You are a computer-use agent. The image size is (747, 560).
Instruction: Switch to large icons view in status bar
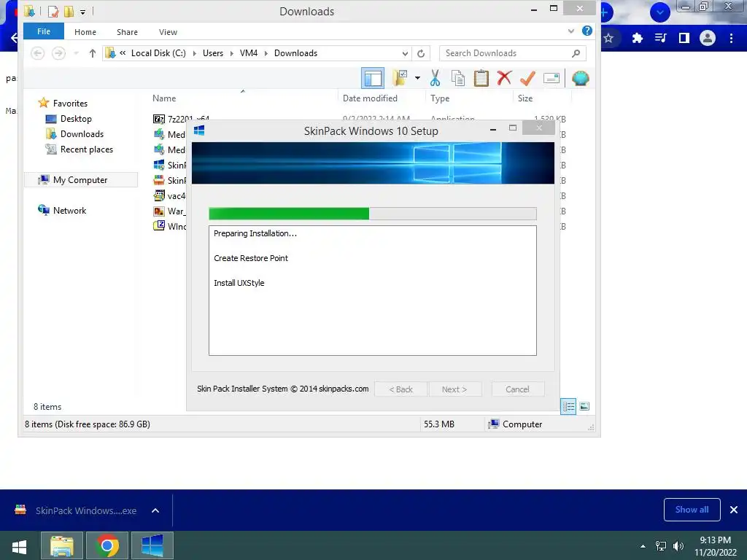pos(584,406)
